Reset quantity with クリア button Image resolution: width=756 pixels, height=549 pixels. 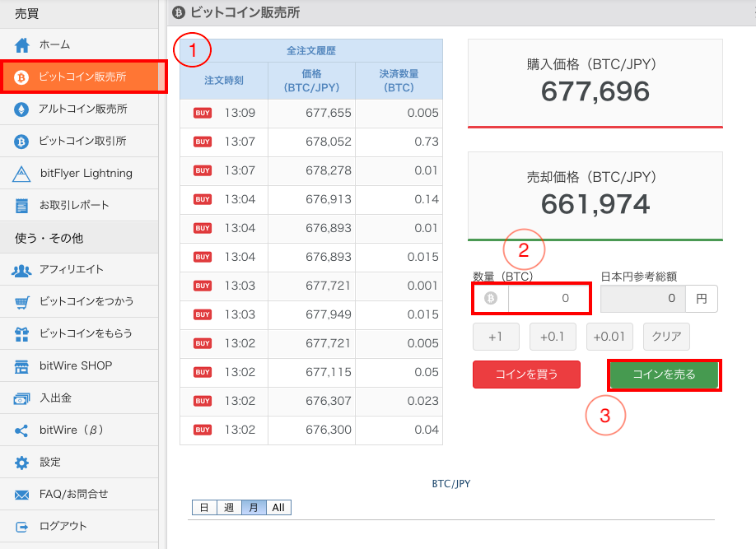[666, 337]
